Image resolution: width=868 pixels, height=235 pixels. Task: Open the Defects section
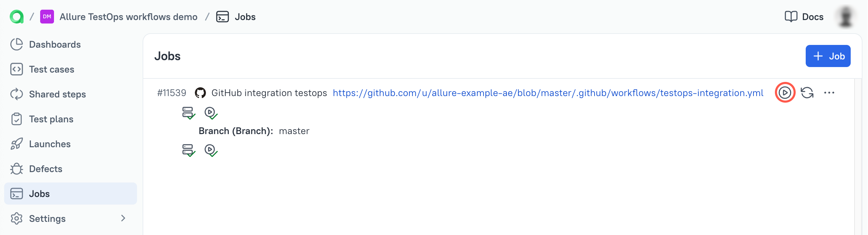(x=45, y=169)
